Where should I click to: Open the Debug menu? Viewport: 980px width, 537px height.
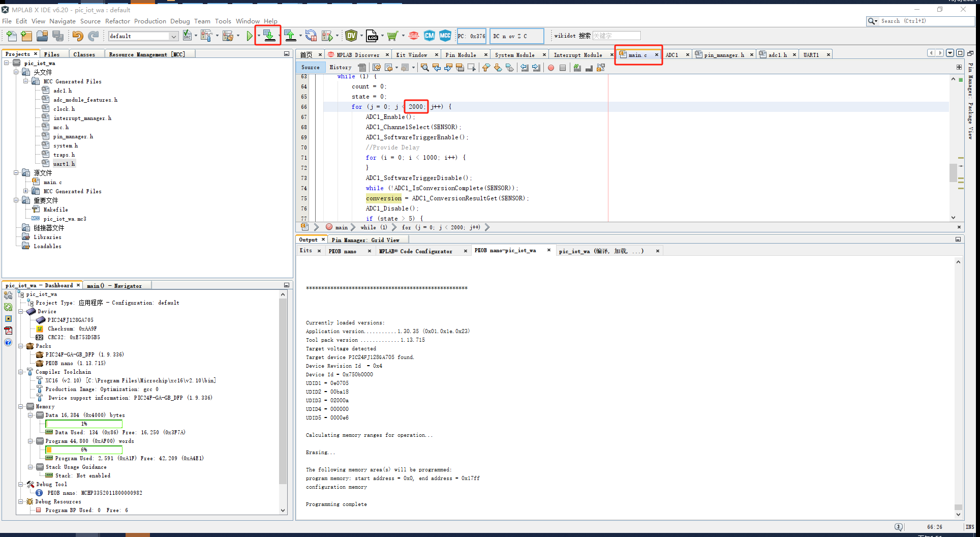coord(180,21)
